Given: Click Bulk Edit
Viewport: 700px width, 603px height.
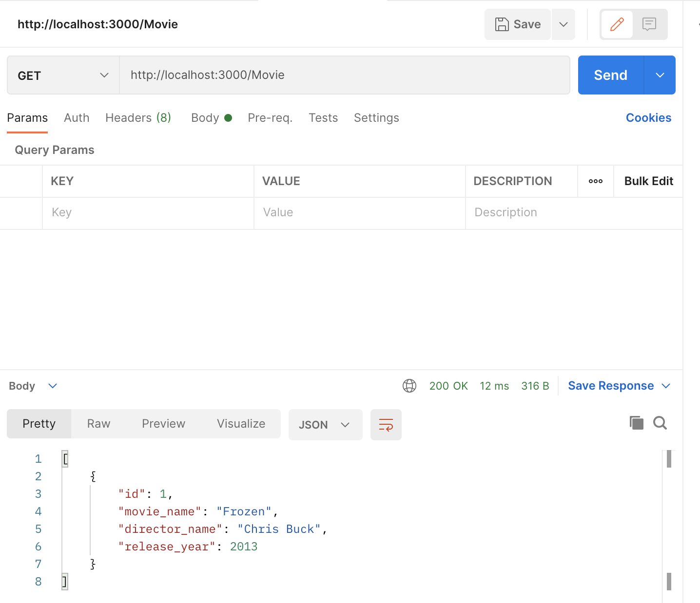Looking at the screenshot, I should [x=648, y=181].
